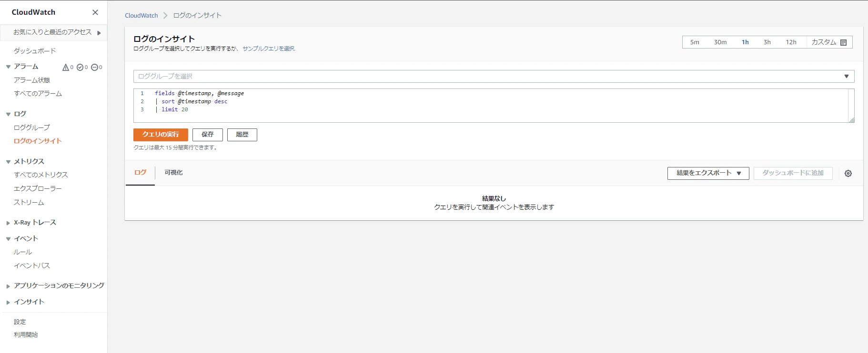Open 設定 in sidebar
Image resolution: width=868 pixels, height=353 pixels.
tap(20, 322)
